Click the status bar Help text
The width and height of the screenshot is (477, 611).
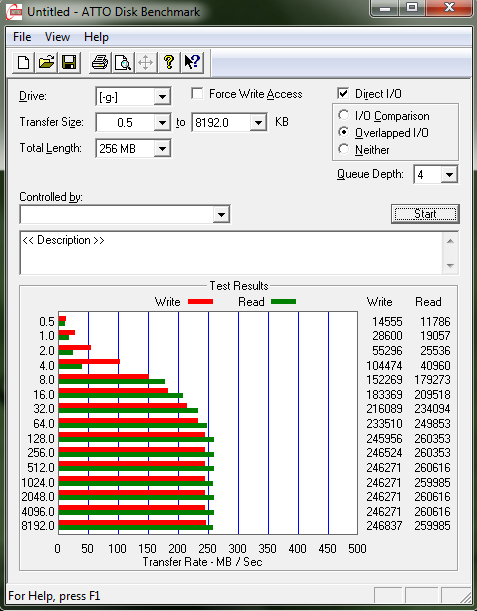click(x=54, y=596)
